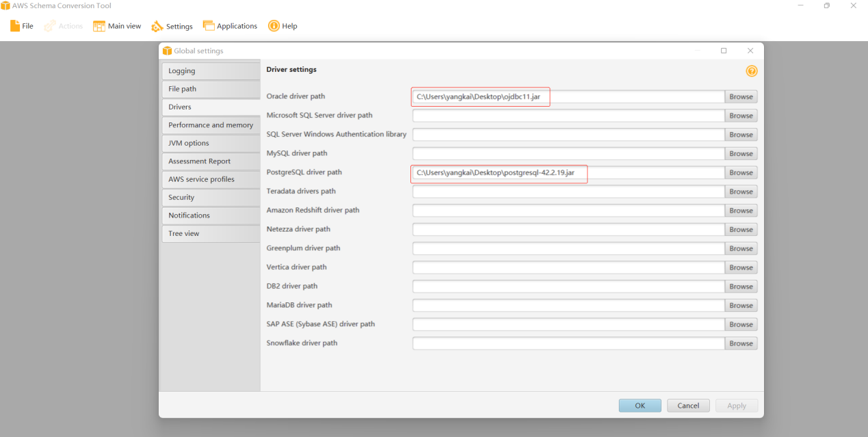This screenshot has width=868, height=437.
Task: Browse for the Oracle driver path
Action: tap(741, 97)
